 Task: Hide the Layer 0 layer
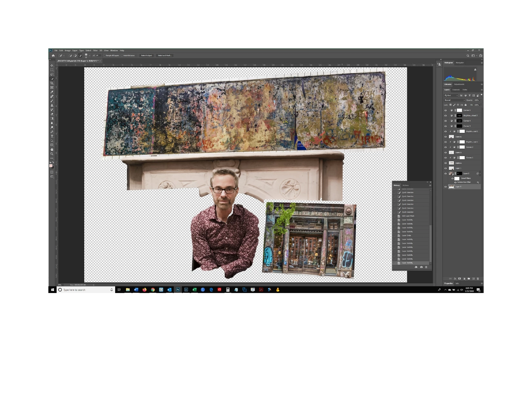[x=446, y=173]
